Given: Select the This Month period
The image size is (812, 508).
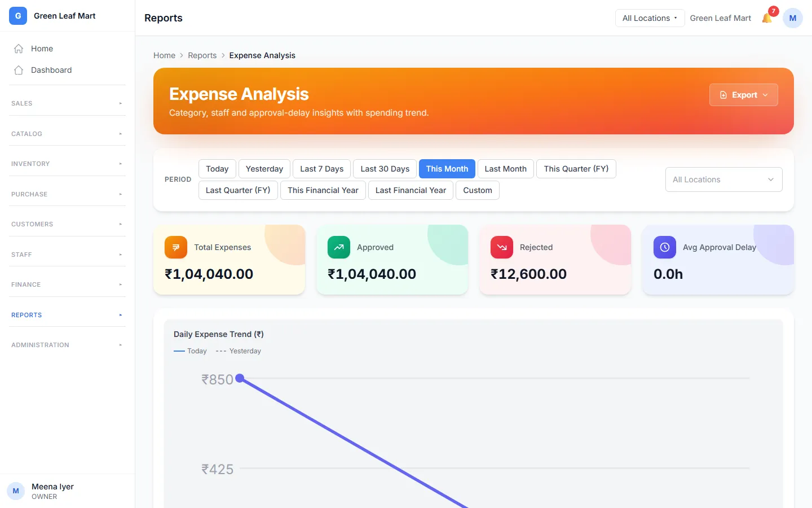Looking at the screenshot, I should pyautogui.click(x=447, y=169).
